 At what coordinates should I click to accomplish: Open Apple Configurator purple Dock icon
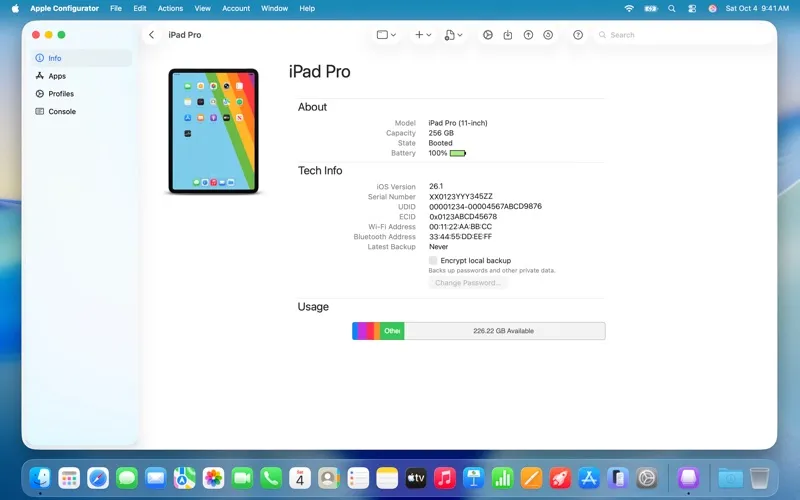point(688,478)
